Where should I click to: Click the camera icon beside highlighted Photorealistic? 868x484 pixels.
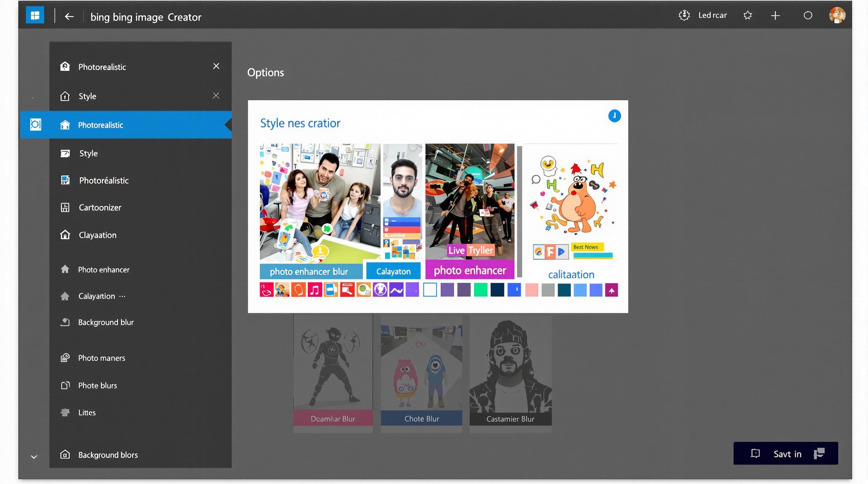[35, 124]
